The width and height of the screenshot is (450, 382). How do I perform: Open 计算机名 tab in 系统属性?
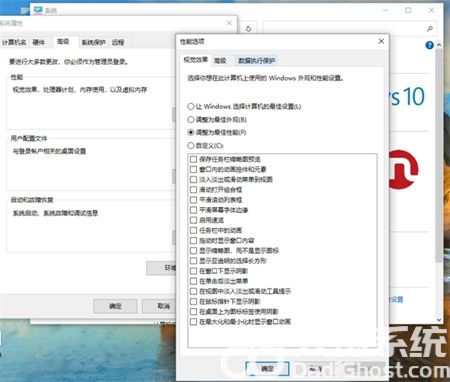tap(14, 42)
